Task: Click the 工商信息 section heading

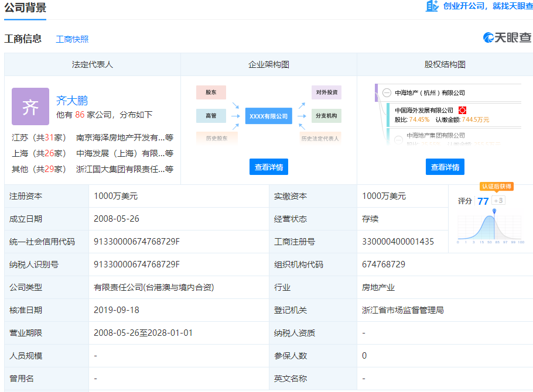Action: 23,39
